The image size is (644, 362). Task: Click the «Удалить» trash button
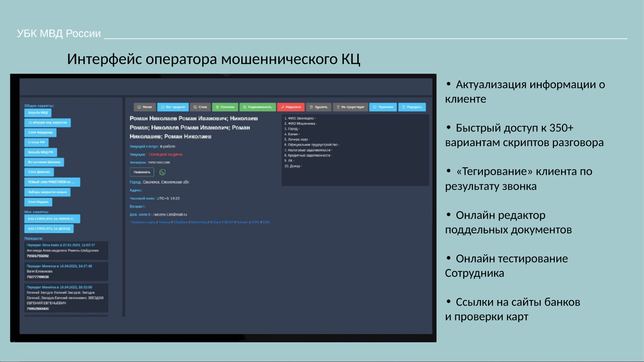(319, 107)
